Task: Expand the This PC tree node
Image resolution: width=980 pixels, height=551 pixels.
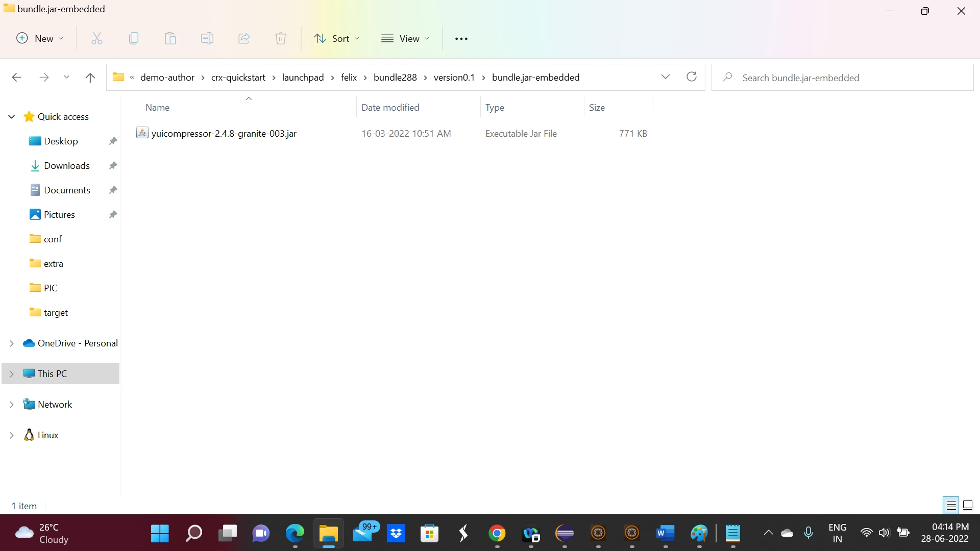Action: point(11,374)
